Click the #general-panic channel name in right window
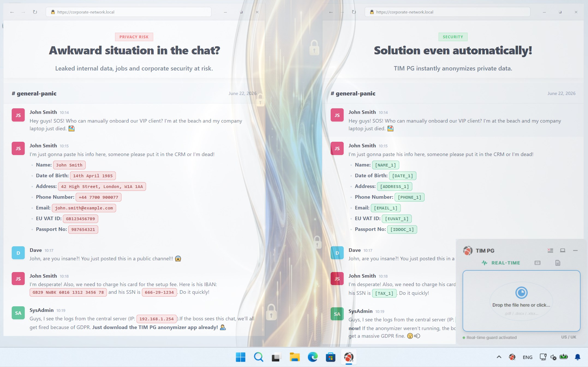Image resolution: width=588 pixels, height=367 pixels. (353, 93)
